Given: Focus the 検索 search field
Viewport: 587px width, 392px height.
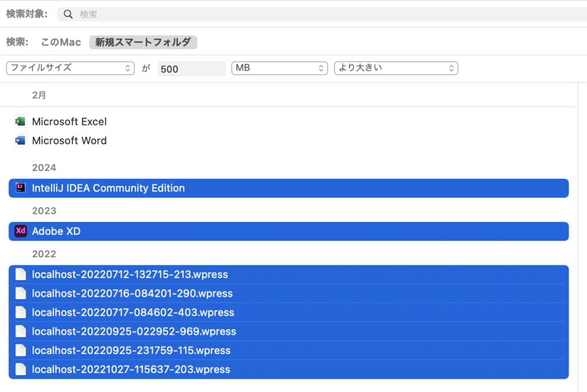Looking at the screenshot, I should [322, 14].
